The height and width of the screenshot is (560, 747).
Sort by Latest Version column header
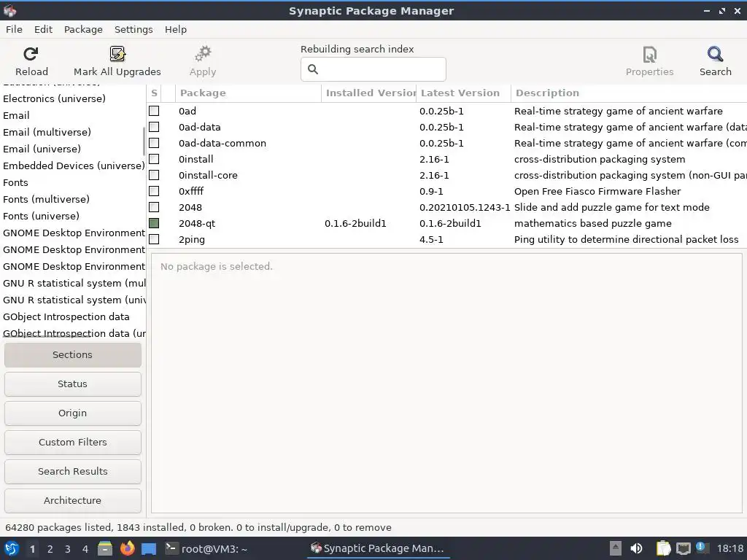(x=463, y=93)
